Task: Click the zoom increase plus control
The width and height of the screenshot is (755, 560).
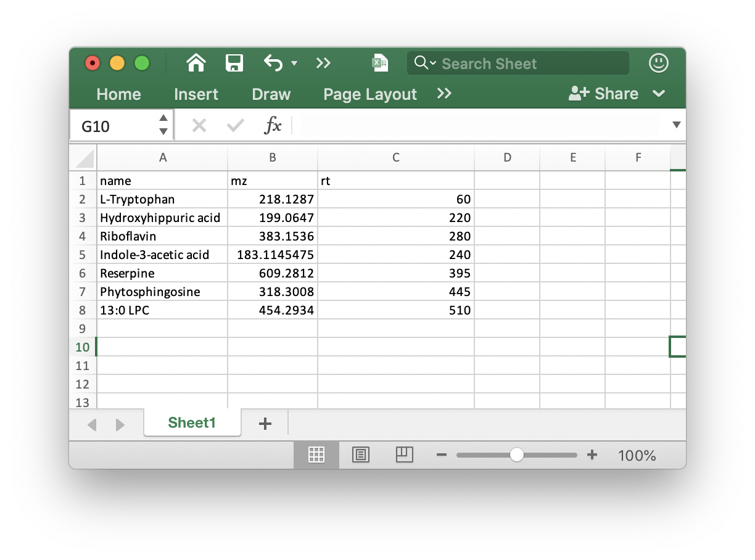Action: (x=592, y=455)
